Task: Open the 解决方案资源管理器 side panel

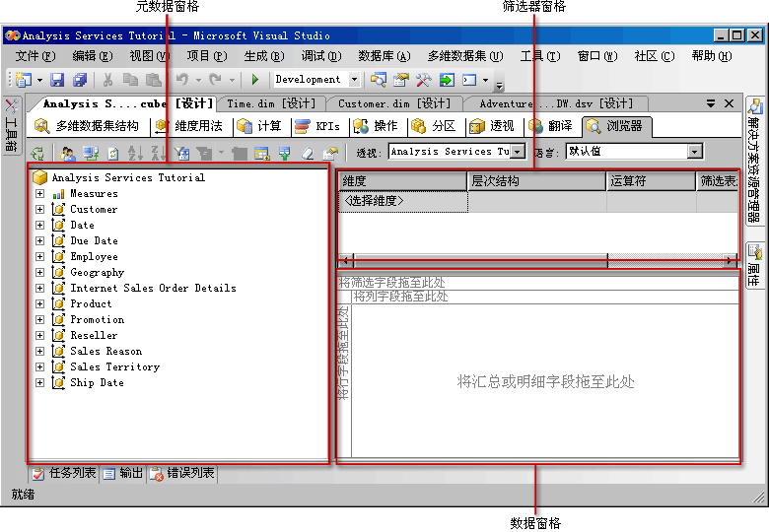Action: [x=755, y=161]
